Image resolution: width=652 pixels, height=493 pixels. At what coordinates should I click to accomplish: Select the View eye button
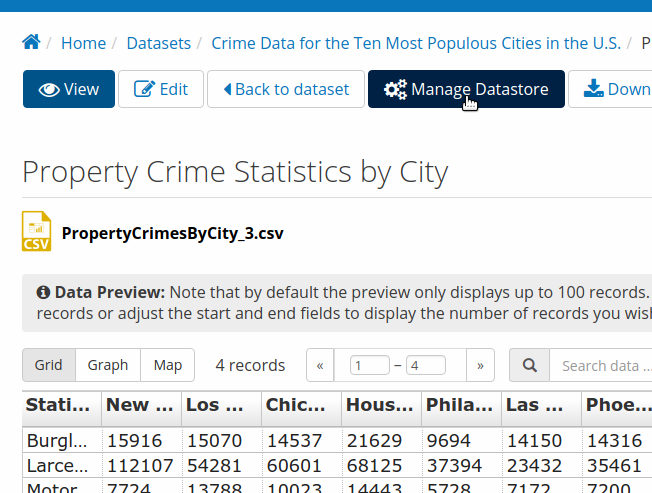(x=69, y=89)
